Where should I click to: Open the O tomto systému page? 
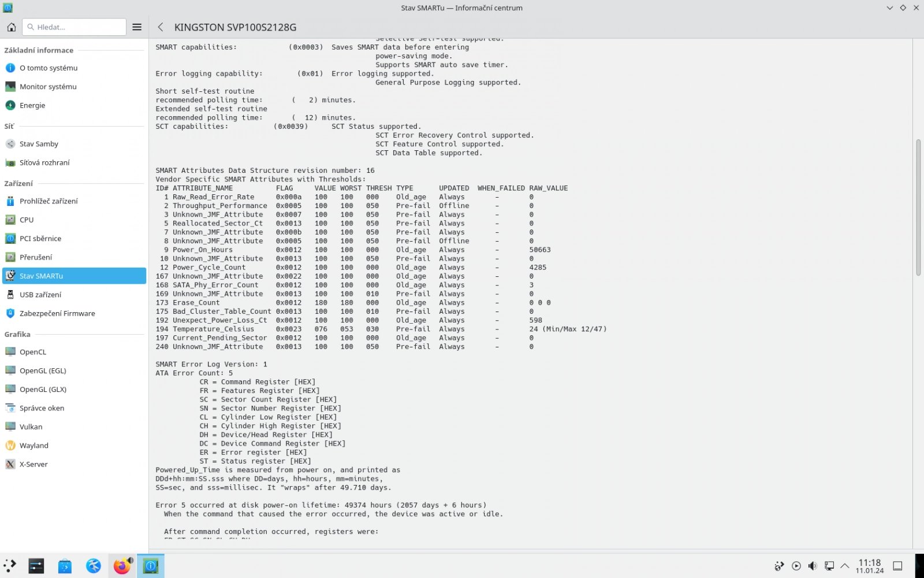[74, 68]
